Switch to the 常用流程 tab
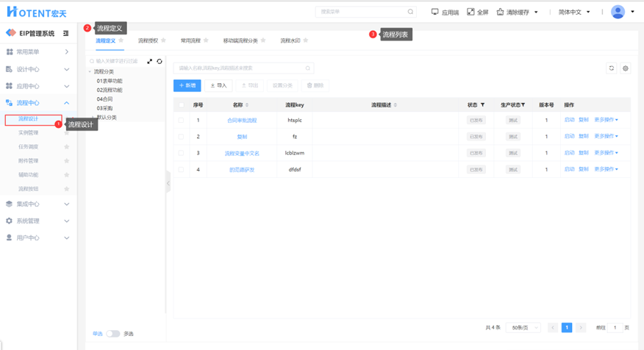 [x=190, y=40]
